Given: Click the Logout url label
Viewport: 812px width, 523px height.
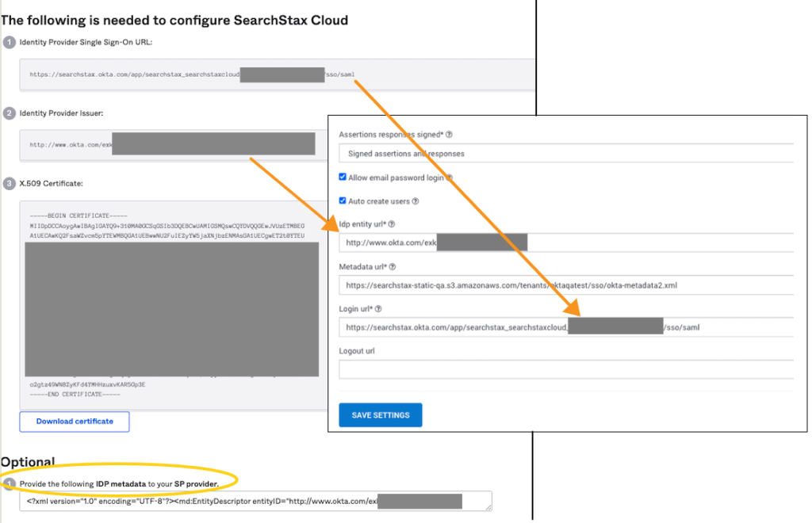Looking at the screenshot, I should coord(357,351).
